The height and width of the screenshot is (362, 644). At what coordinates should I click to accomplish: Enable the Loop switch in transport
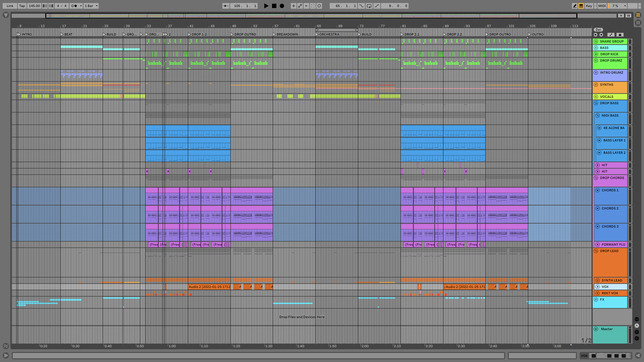click(x=369, y=6)
